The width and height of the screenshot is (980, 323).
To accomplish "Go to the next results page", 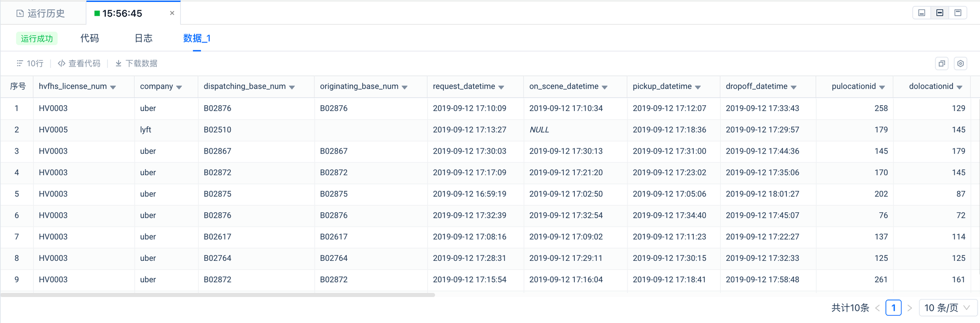I will tap(909, 308).
